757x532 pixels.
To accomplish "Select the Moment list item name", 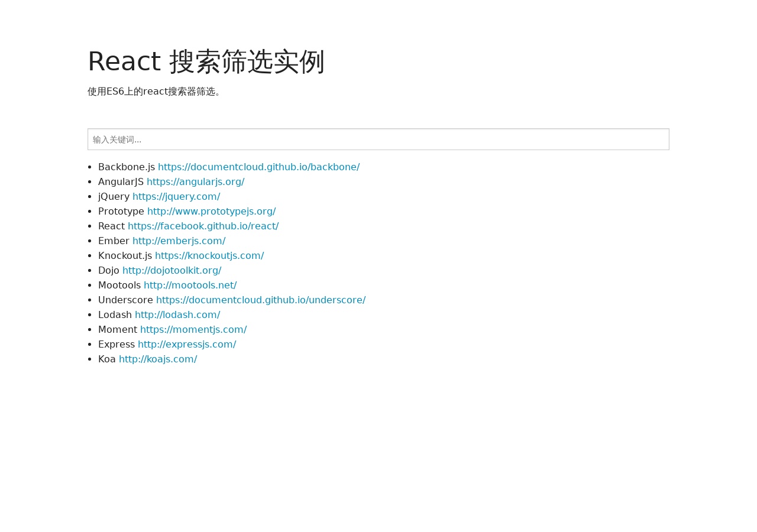I will (118, 329).
